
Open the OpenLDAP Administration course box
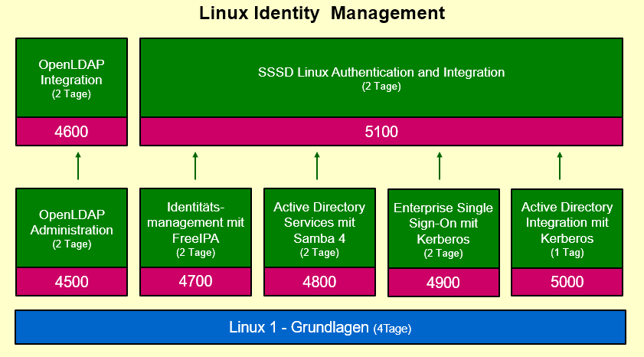tap(71, 228)
